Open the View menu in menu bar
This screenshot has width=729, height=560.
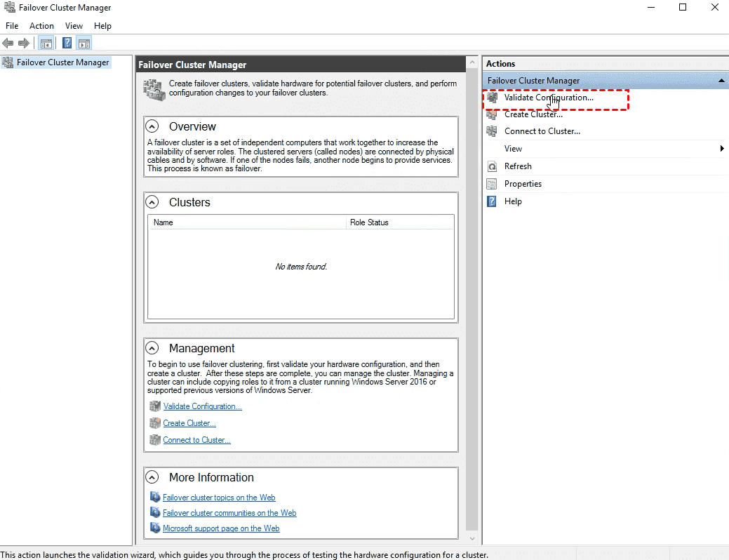[74, 26]
